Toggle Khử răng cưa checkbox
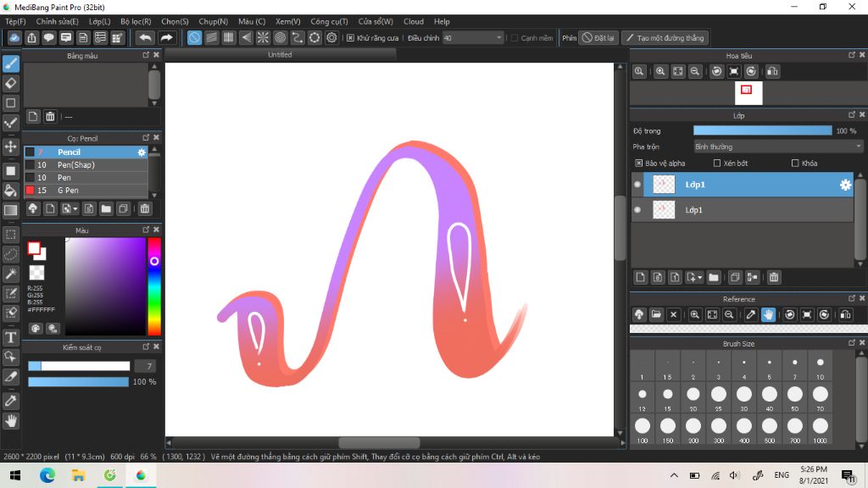The image size is (868, 488). 350,38
